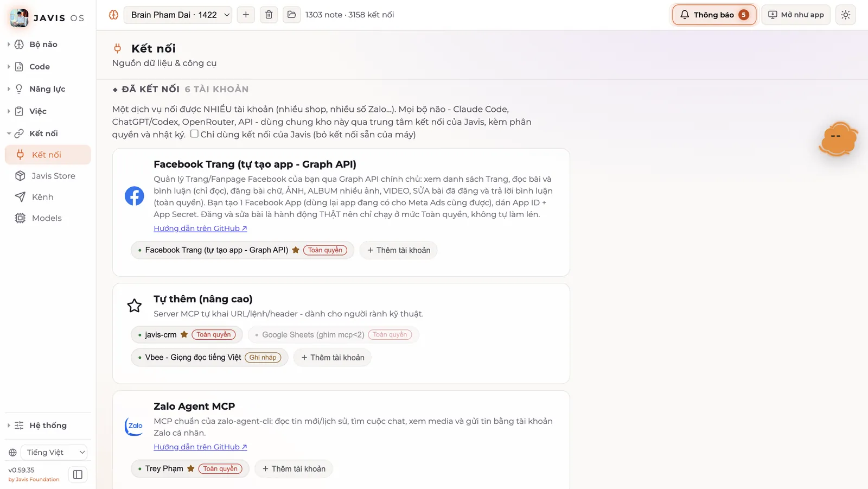Add account under Tự thêm (nâng cao)

(333, 358)
